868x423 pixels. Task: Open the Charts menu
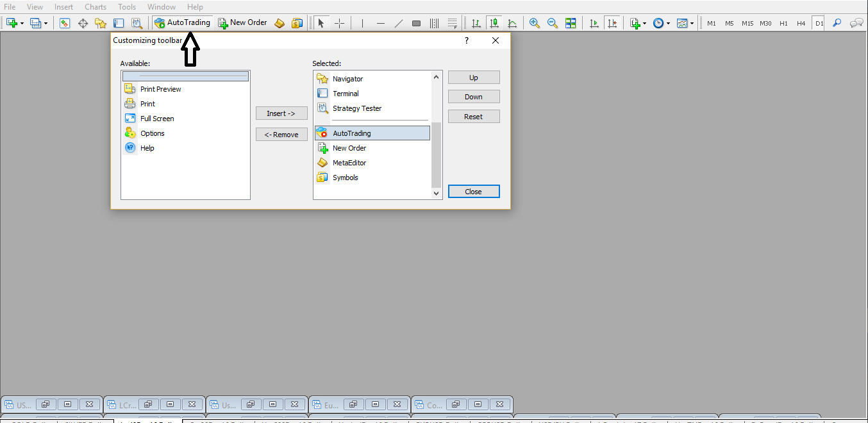[x=96, y=6]
